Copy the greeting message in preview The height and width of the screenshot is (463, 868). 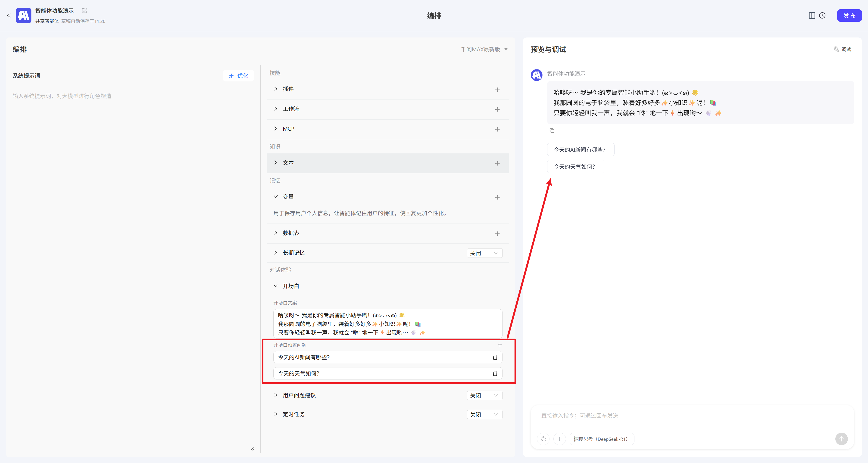552,130
